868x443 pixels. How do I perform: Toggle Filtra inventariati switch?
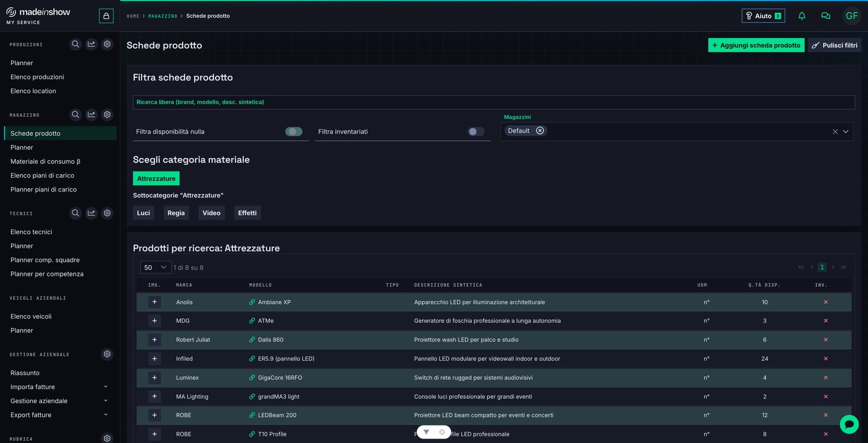[476, 132]
